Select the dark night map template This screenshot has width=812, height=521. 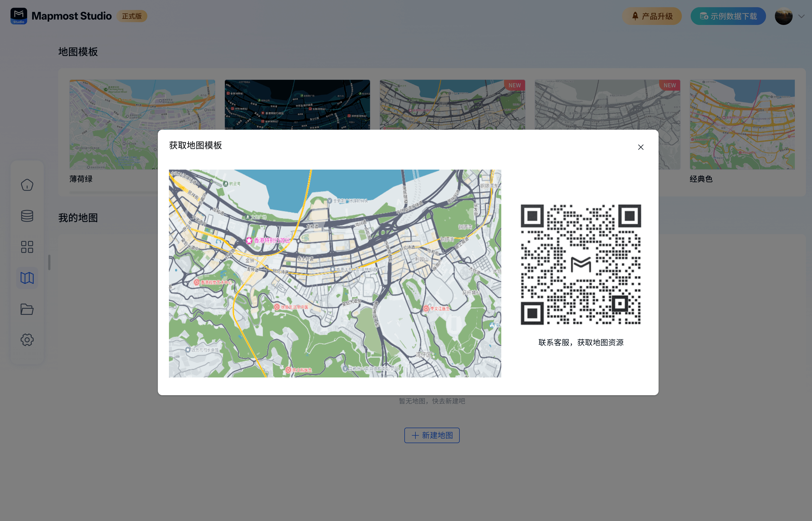(297, 104)
